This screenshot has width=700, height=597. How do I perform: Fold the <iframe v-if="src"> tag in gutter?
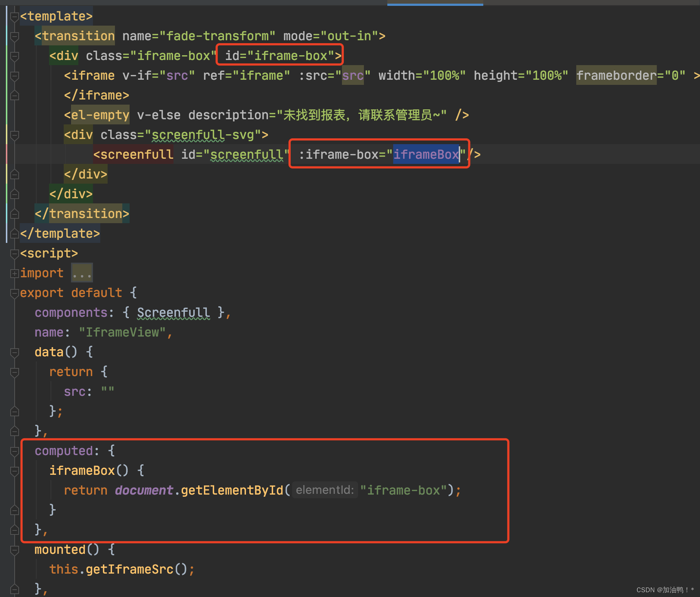tap(15, 76)
